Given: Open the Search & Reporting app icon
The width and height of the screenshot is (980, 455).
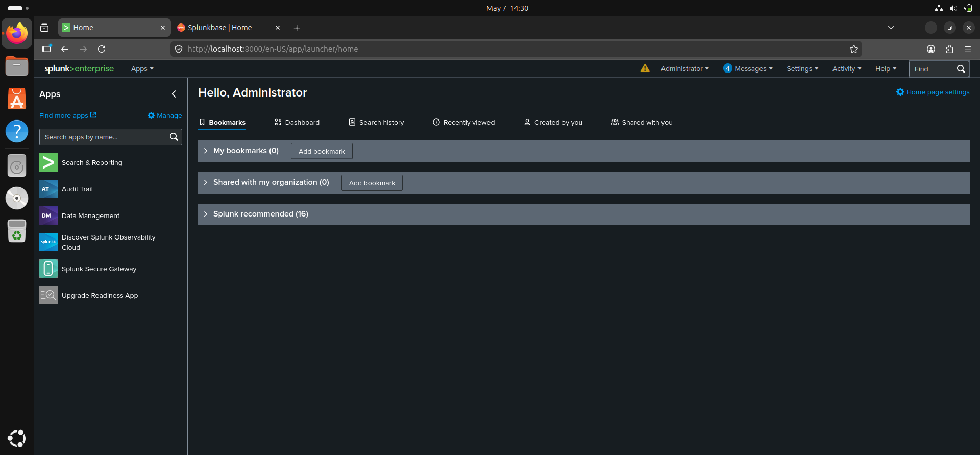Looking at the screenshot, I should coord(48,163).
